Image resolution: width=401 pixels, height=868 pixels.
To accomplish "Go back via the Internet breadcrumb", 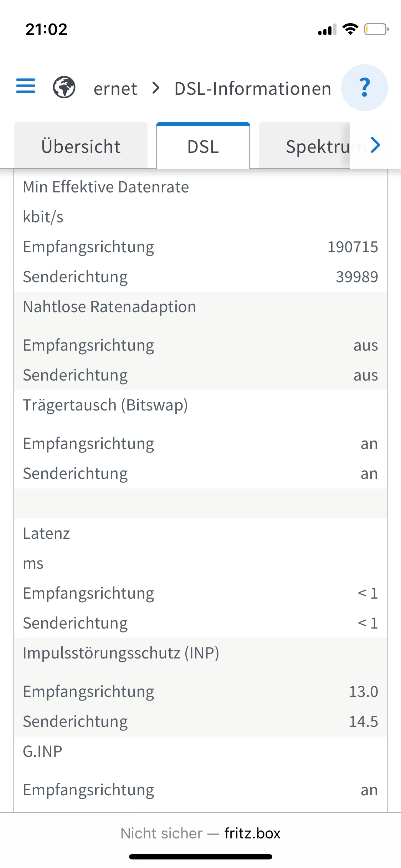I will pyautogui.click(x=115, y=88).
